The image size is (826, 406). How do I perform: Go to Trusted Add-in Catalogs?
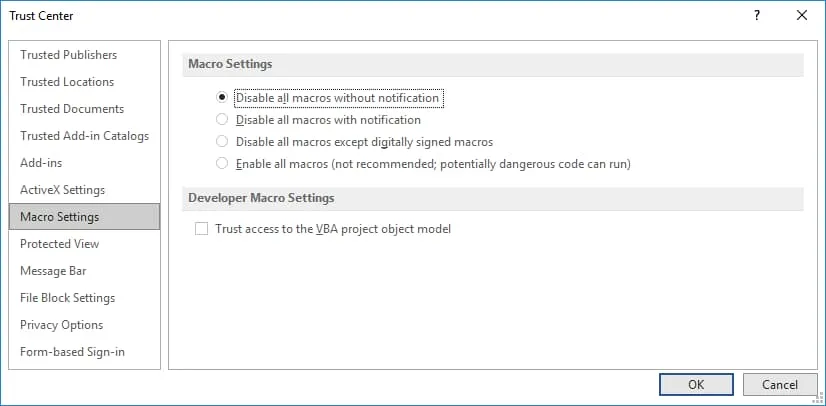click(x=84, y=136)
